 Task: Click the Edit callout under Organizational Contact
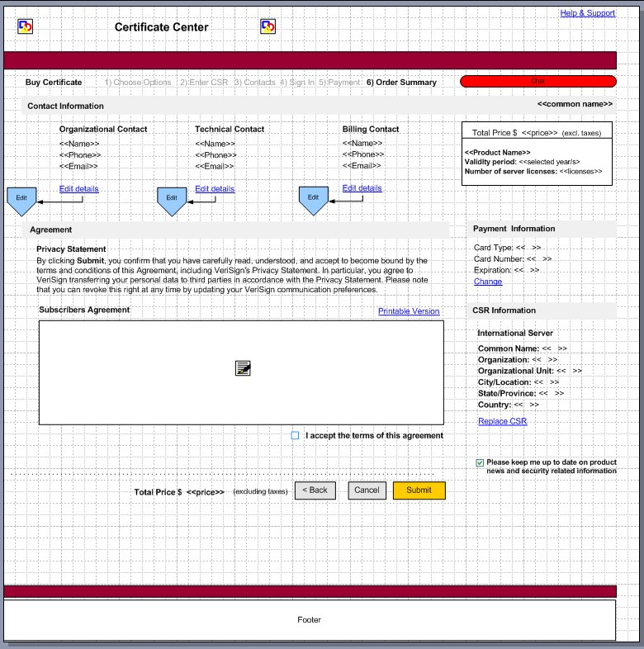pos(21,199)
